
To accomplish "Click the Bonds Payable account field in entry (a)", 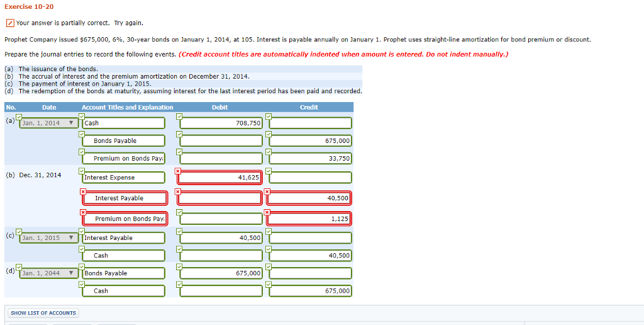I will tap(124, 140).
